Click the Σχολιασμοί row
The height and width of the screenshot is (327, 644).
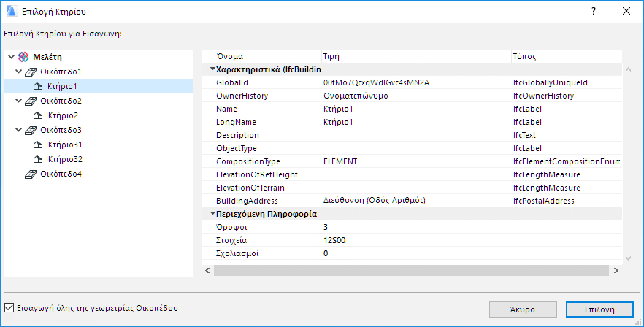[x=412, y=253]
